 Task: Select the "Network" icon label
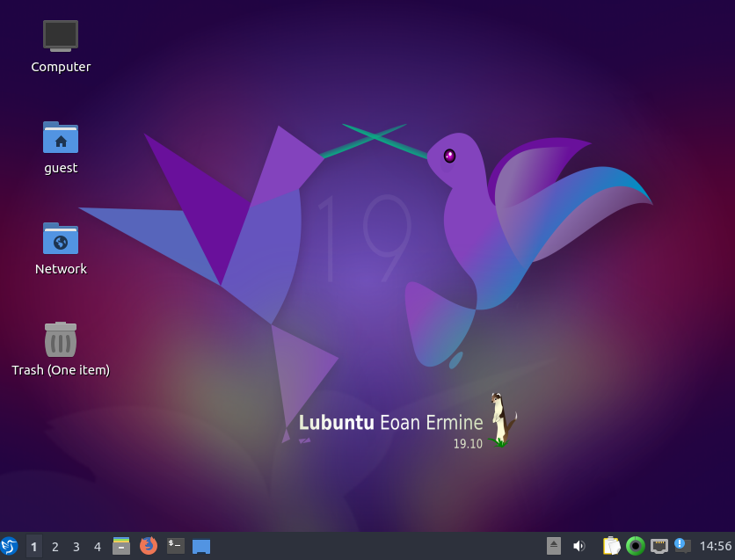pyautogui.click(x=61, y=269)
